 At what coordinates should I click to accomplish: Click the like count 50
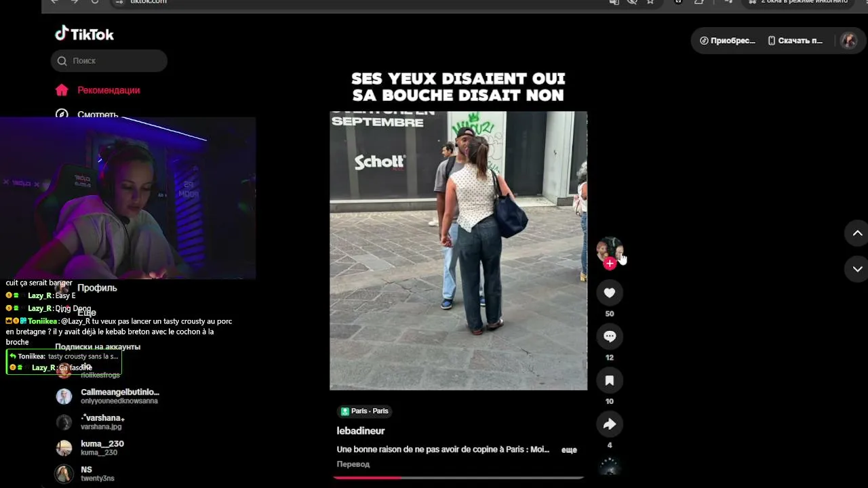(x=610, y=314)
